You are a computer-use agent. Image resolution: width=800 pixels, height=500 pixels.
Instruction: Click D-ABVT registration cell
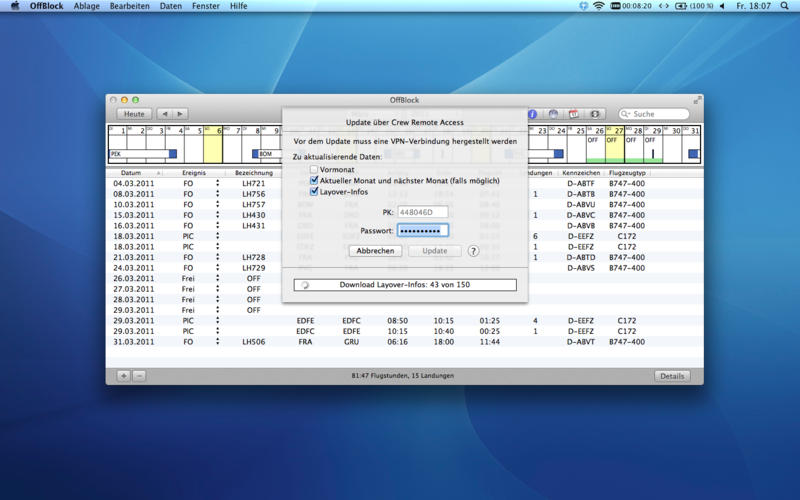click(x=581, y=342)
